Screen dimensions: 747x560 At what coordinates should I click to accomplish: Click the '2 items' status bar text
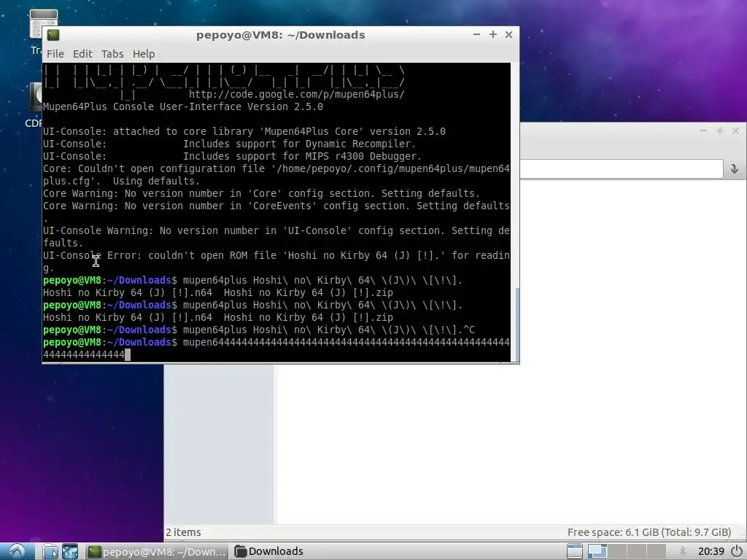coord(183,532)
